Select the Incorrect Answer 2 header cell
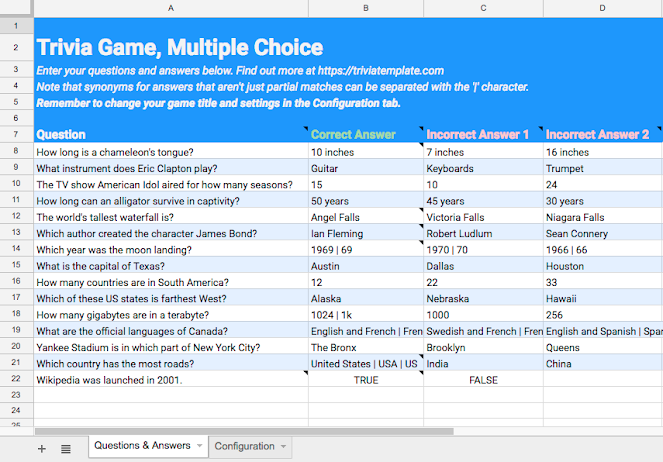Screen dimensions: 663x462 603,134
